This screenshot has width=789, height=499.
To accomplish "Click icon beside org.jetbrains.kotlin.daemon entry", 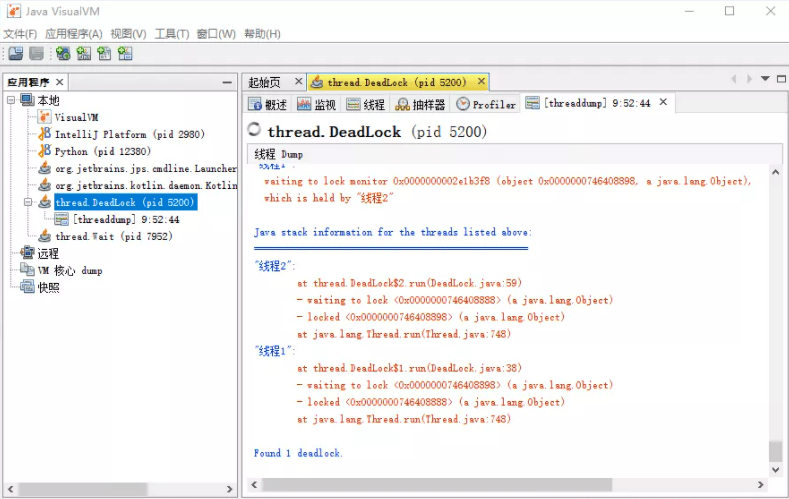I will point(45,185).
